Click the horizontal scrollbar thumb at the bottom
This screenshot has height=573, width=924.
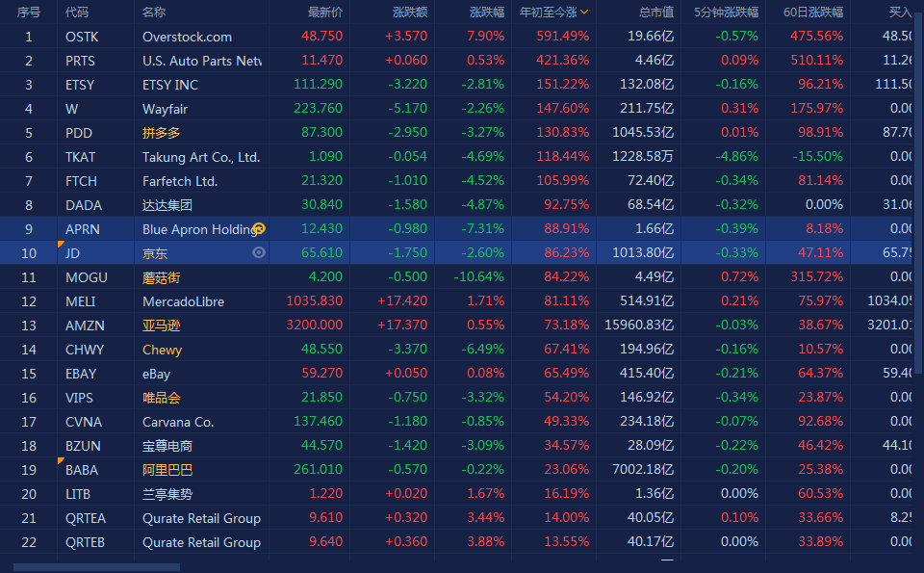(x=96, y=567)
